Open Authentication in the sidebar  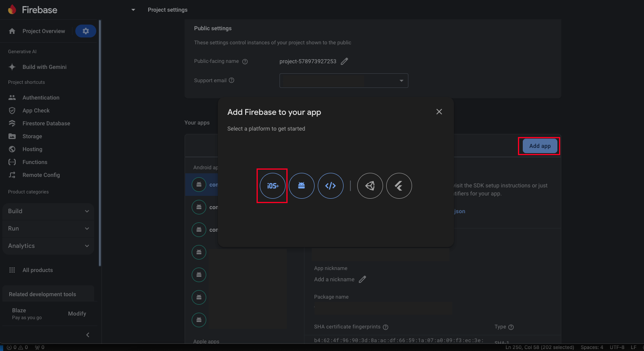pyautogui.click(x=41, y=98)
